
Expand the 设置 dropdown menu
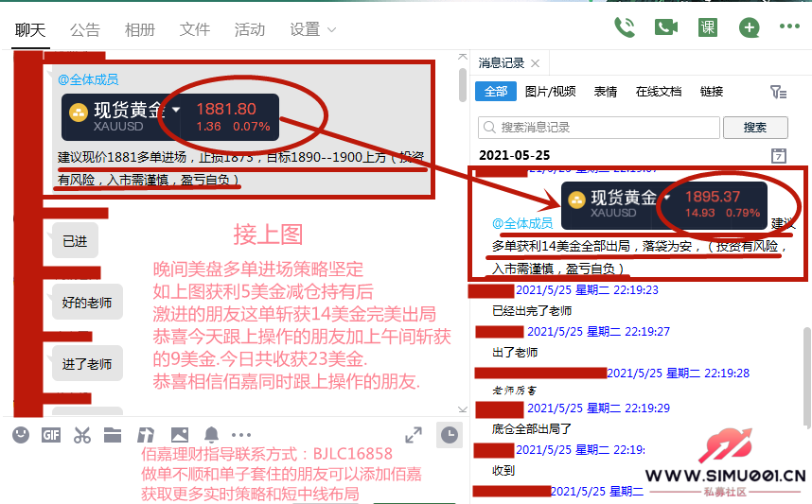click(x=313, y=29)
